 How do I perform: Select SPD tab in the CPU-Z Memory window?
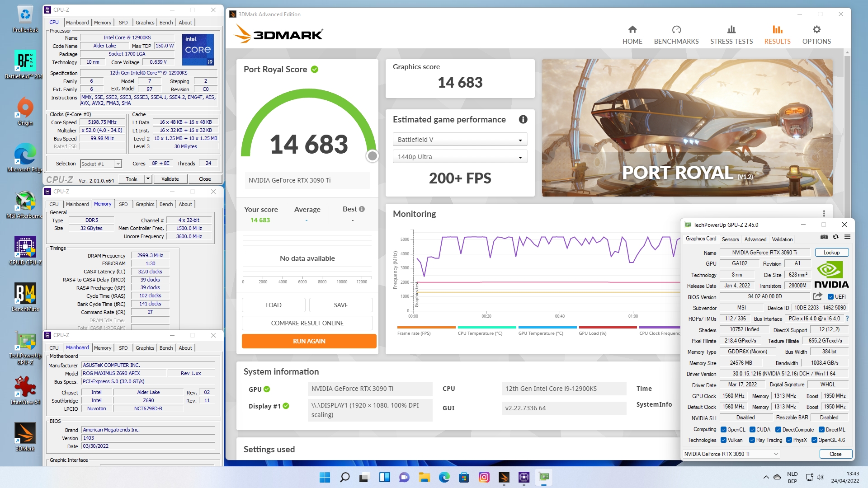(x=123, y=204)
